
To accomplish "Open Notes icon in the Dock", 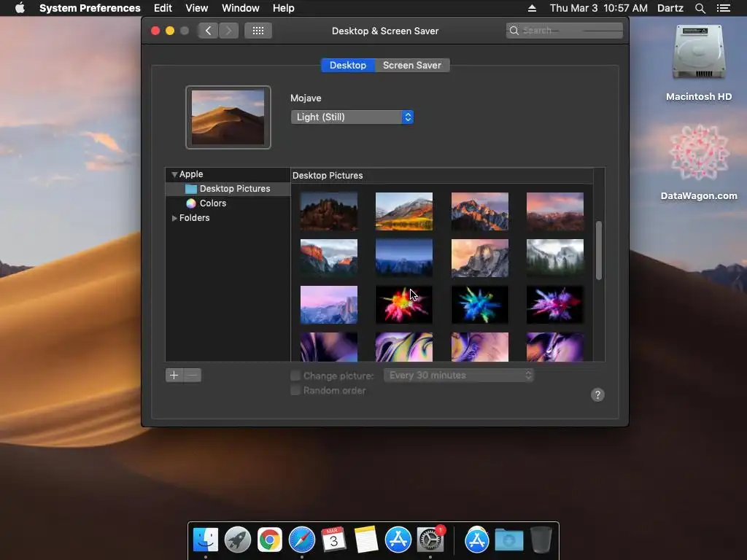I will tap(366, 540).
